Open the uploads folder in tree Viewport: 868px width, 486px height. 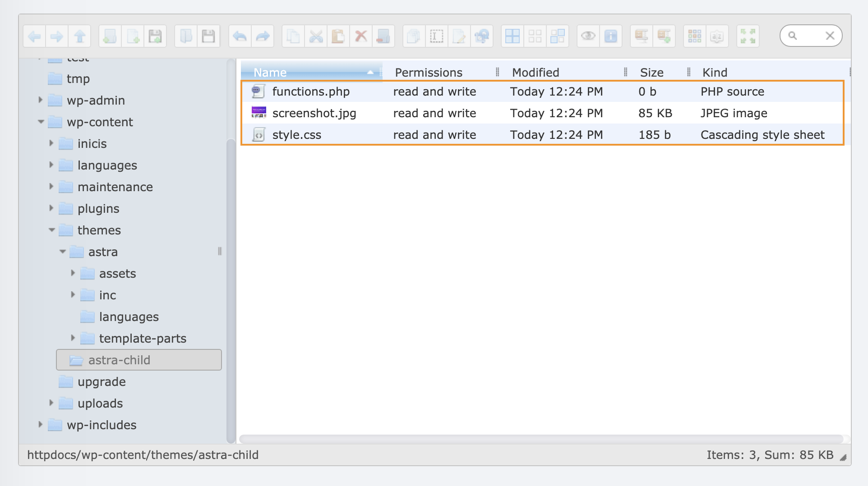point(100,403)
